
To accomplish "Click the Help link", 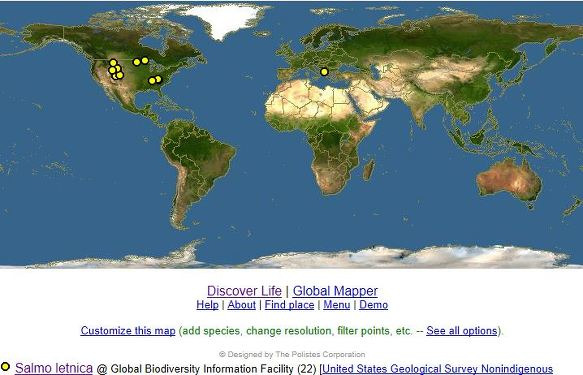I will click(207, 305).
